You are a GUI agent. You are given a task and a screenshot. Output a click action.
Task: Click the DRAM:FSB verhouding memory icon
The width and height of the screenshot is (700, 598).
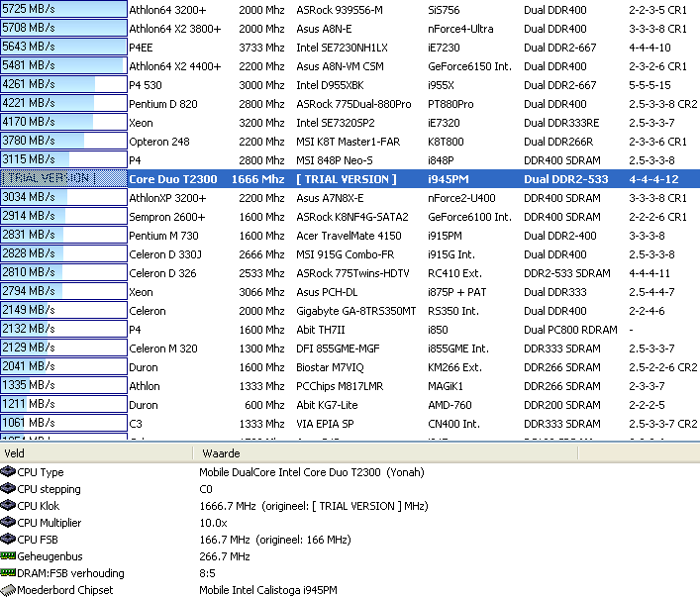pyautogui.click(x=8, y=572)
